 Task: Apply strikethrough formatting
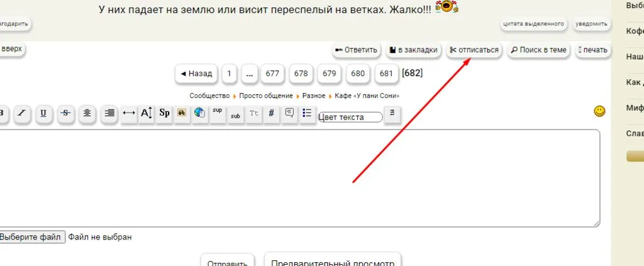(65, 113)
